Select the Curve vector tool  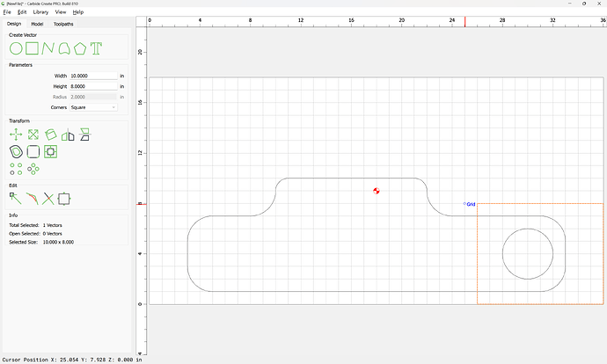64,48
